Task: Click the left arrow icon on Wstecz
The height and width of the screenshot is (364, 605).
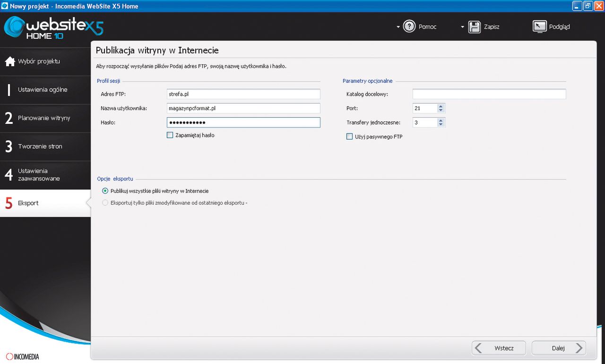Action: click(478, 348)
